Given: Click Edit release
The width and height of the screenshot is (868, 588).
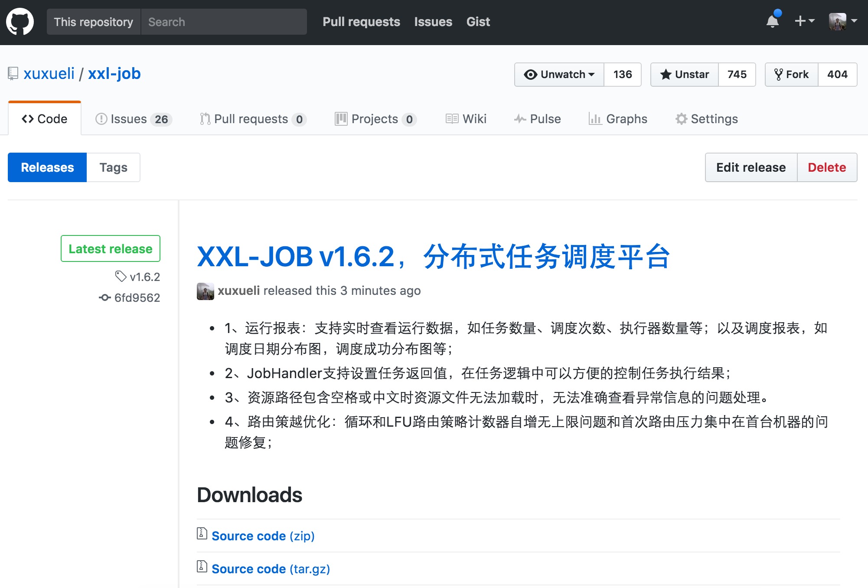Looking at the screenshot, I should coord(751,167).
